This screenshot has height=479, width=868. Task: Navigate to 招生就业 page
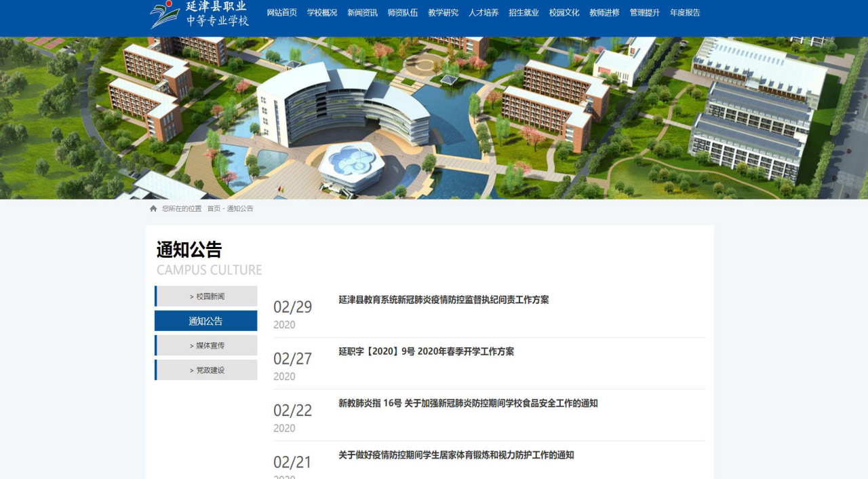coord(524,13)
